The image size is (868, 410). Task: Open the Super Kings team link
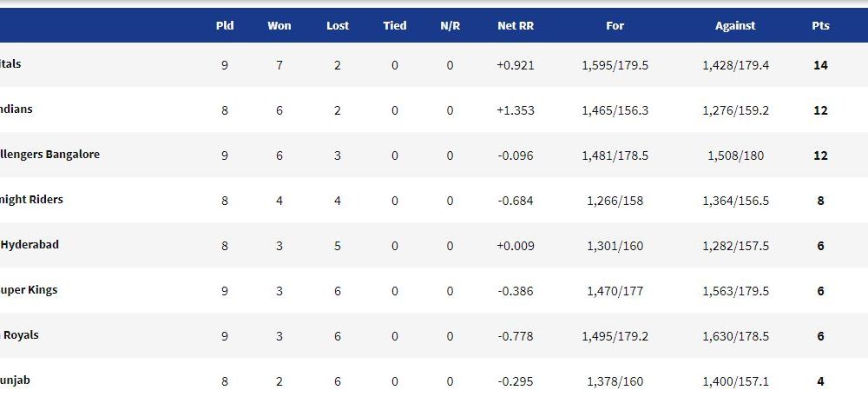29,290
